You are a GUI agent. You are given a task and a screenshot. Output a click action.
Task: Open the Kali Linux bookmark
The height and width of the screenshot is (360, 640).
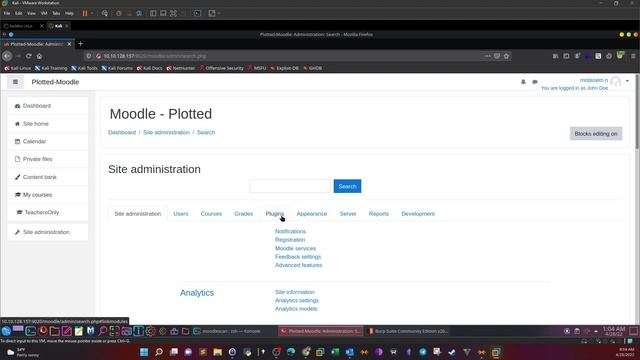[18, 68]
